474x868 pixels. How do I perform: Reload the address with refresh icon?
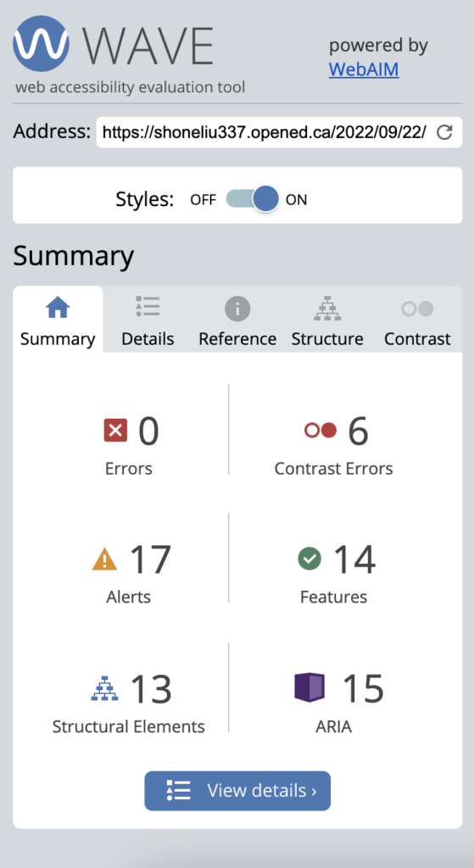coord(444,132)
